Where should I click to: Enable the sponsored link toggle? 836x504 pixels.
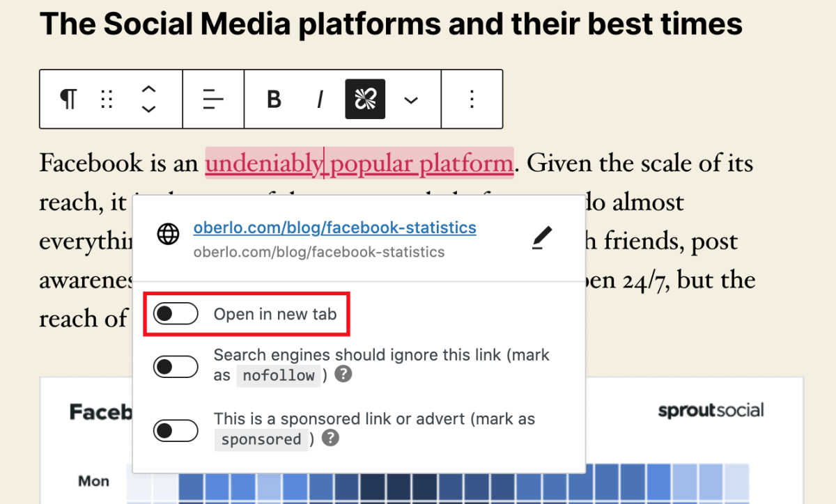tap(176, 430)
